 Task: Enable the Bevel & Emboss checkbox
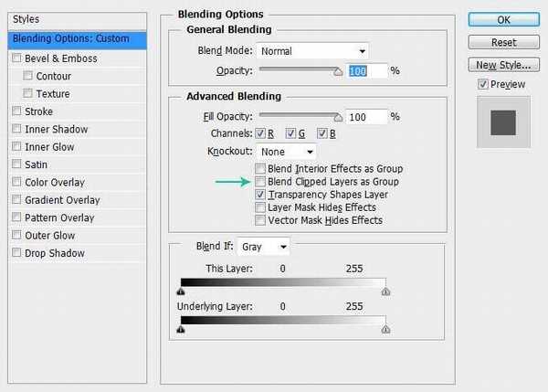[16, 58]
